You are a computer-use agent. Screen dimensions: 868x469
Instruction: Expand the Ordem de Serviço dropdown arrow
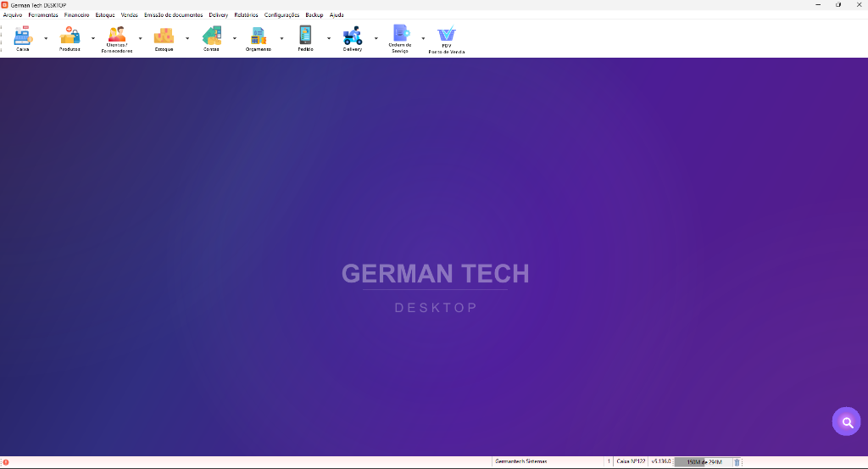point(423,38)
